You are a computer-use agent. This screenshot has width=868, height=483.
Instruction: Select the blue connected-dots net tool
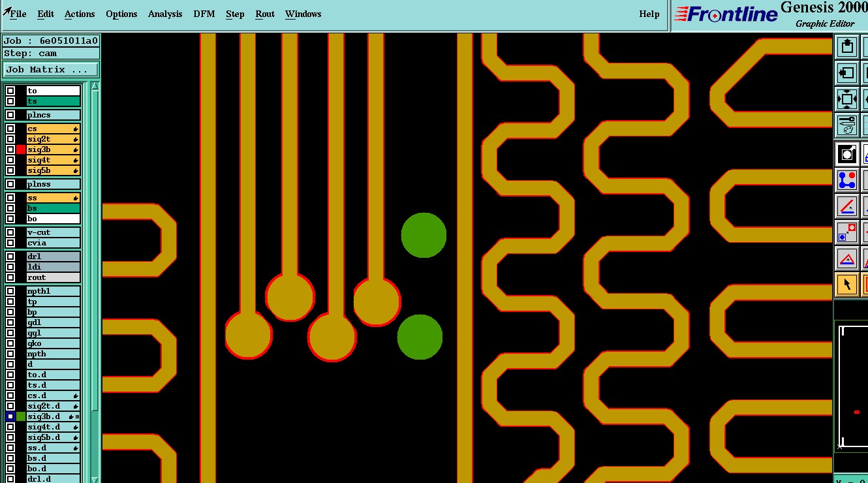846,180
